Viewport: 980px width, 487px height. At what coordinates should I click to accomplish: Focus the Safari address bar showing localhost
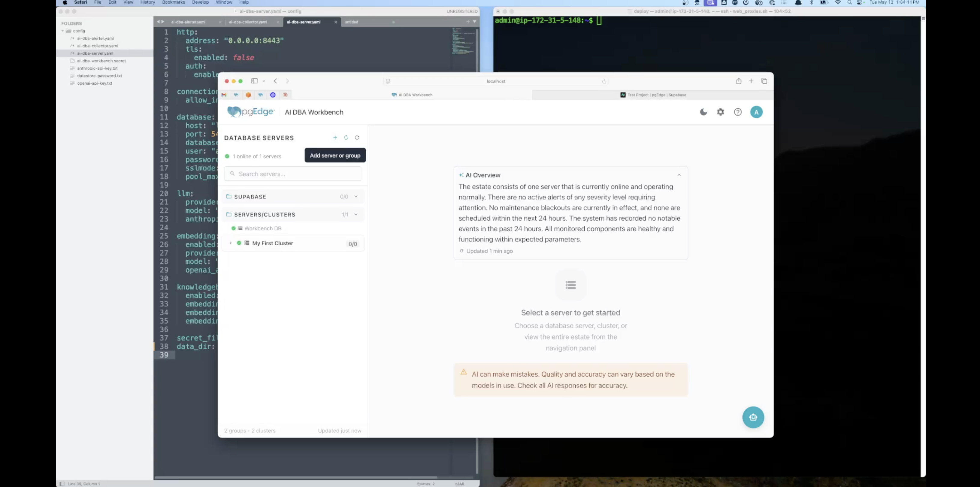496,81
